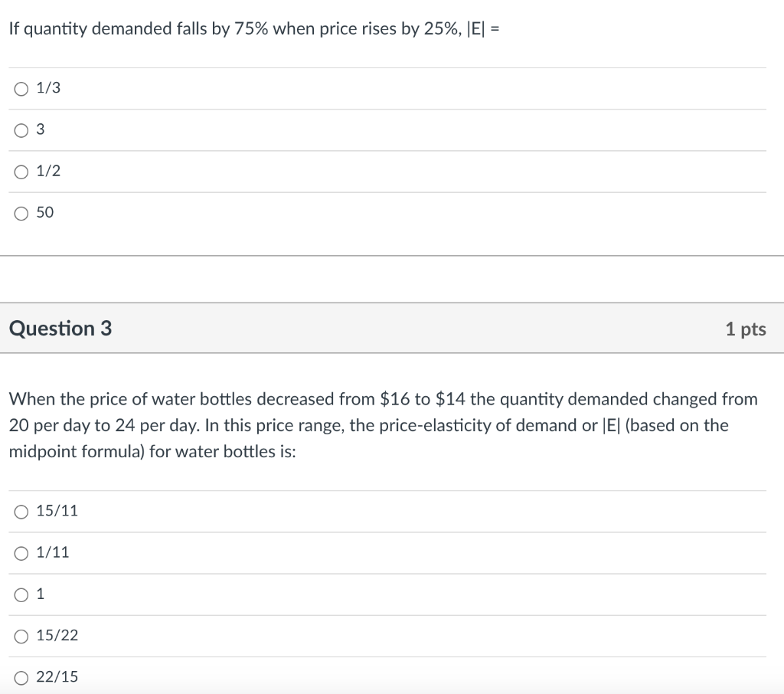Select the answer 1

21,594
